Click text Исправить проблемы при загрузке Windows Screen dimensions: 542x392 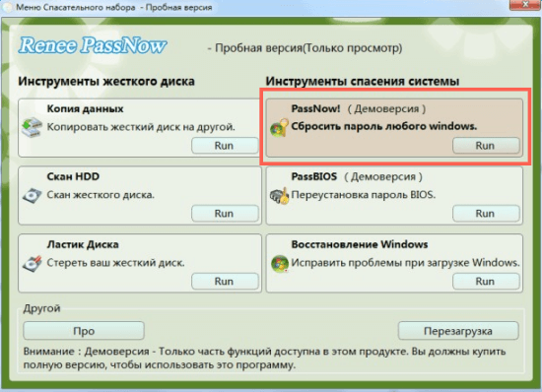405,263
